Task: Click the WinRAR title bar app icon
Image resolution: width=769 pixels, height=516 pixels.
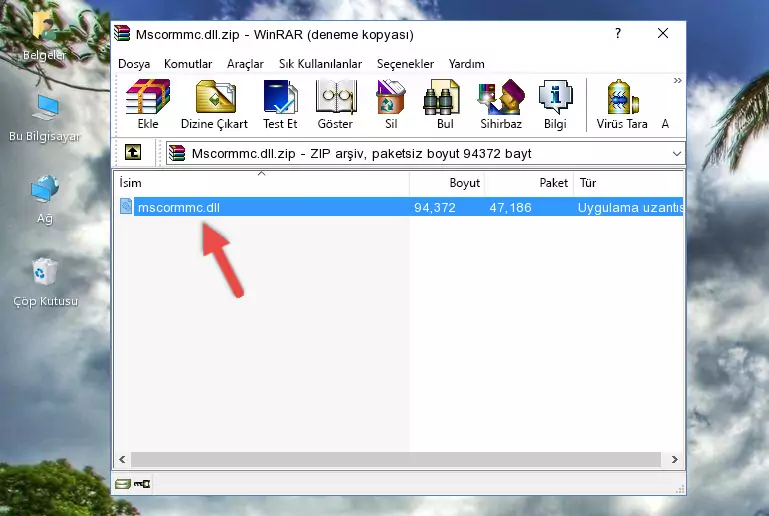Action: click(x=122, y=33)
